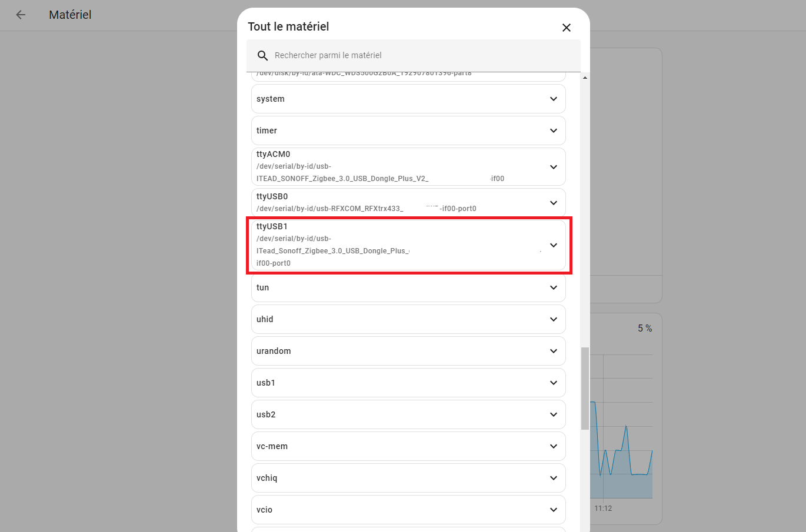Select the ttyUSB0 device name
806x532 pixels.
tap(272, 196)
